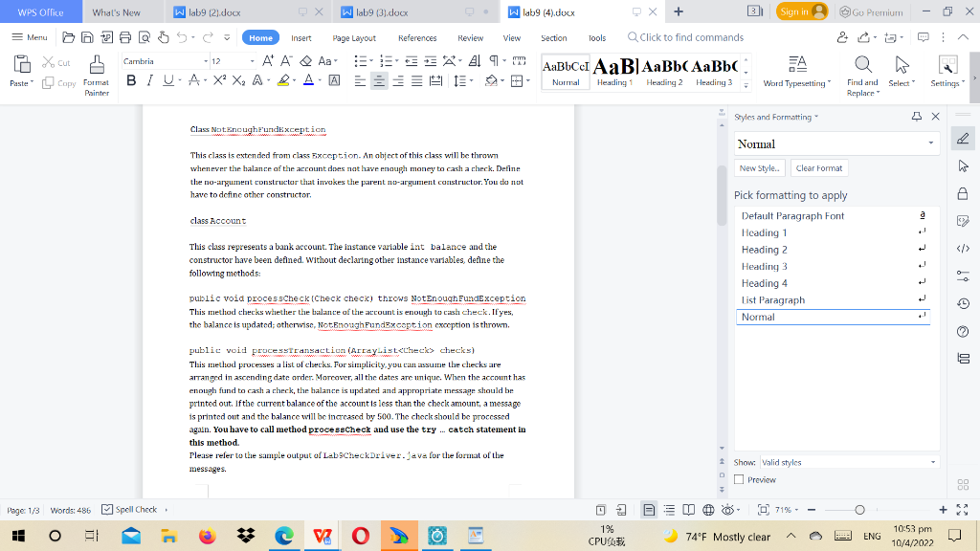Decrease paragraph indent
This screenshot has height=551, width=980.
tap(412, 60)
